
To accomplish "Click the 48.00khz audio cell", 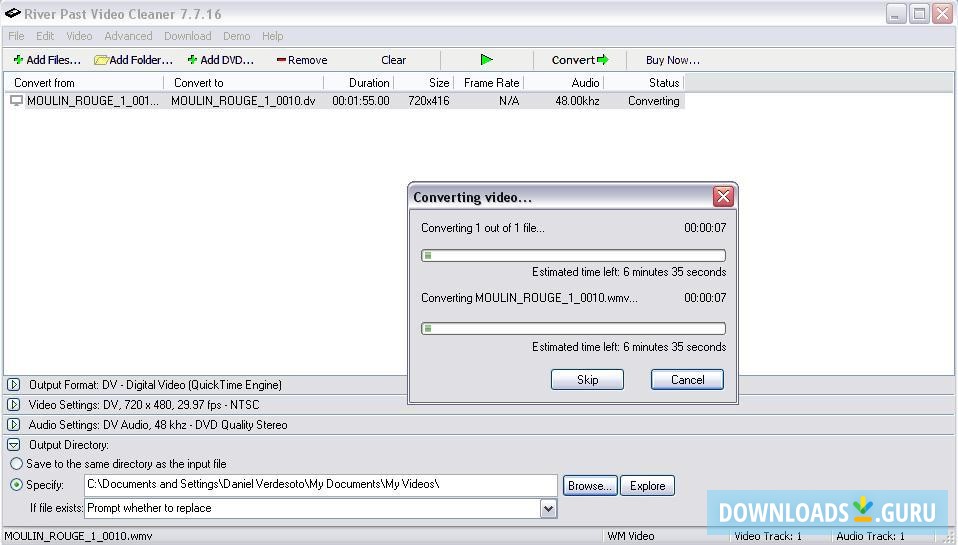I will (x=577, y=101).
